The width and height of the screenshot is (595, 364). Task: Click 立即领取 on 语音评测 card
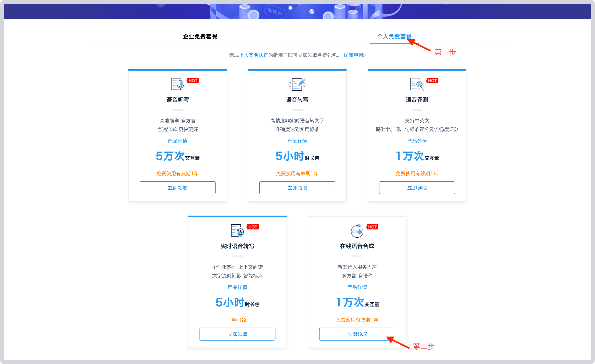coord(416,188)
